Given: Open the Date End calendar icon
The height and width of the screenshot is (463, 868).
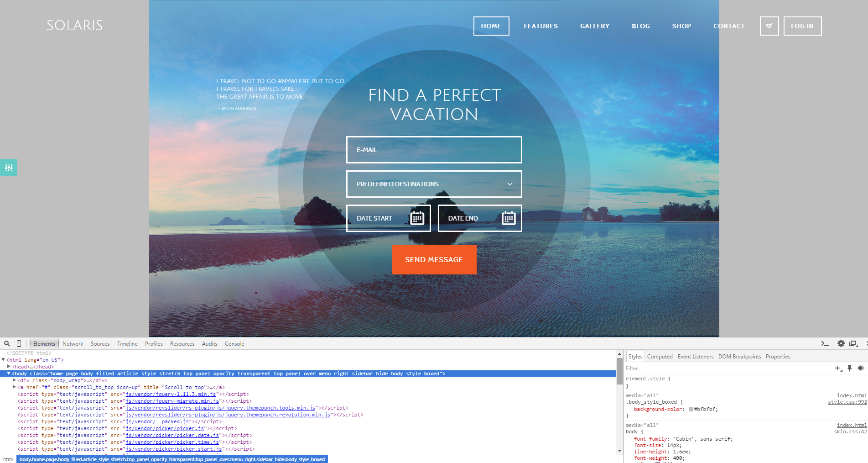Looking at the screenshot, I should click(x=509, y=218).
